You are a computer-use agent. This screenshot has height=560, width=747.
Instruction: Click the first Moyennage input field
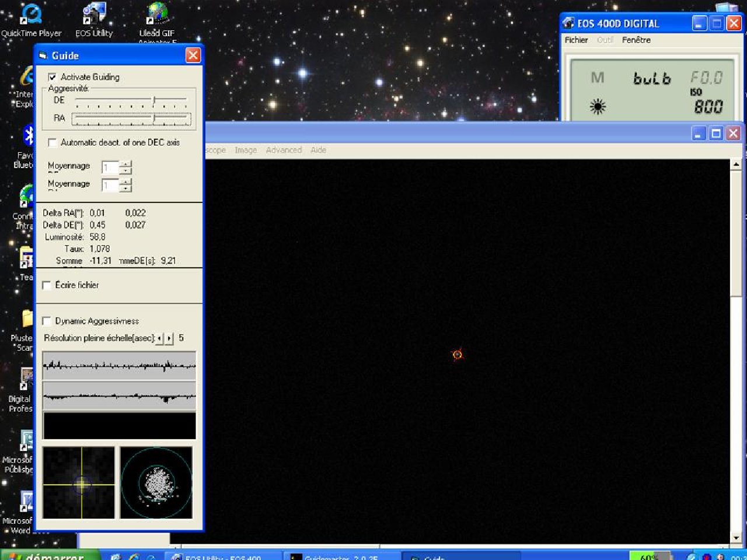(110, 167)
